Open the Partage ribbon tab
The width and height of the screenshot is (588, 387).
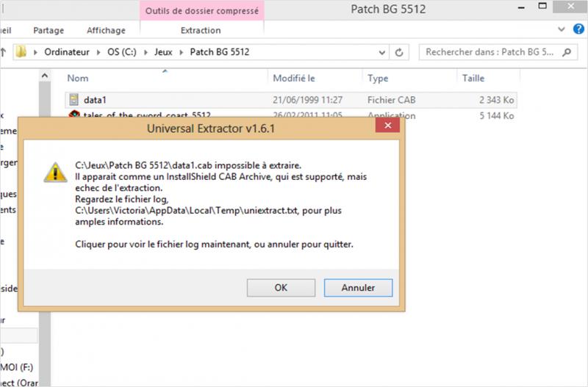[x=49, y=30]
